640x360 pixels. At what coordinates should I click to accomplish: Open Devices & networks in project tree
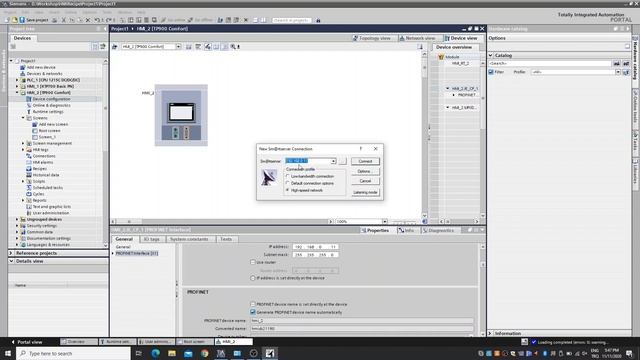pyautogui.click(x=44, y=73)
